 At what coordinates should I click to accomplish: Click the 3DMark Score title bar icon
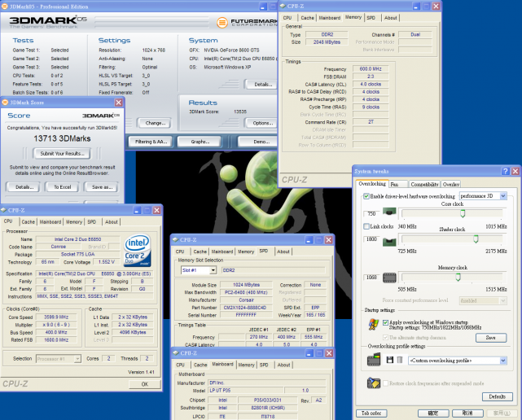5,103
